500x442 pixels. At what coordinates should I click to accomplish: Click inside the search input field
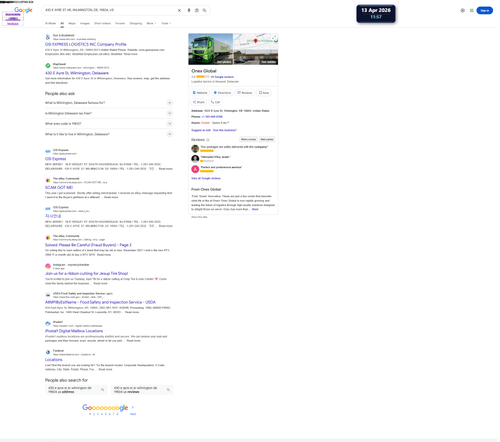pyautogui.click(x=110, y=10)
